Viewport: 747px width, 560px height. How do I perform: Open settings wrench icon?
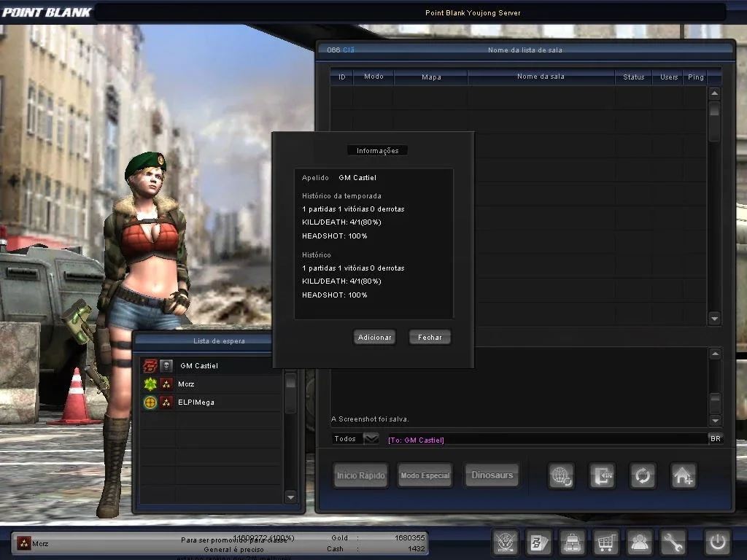(x=673, y=542)
